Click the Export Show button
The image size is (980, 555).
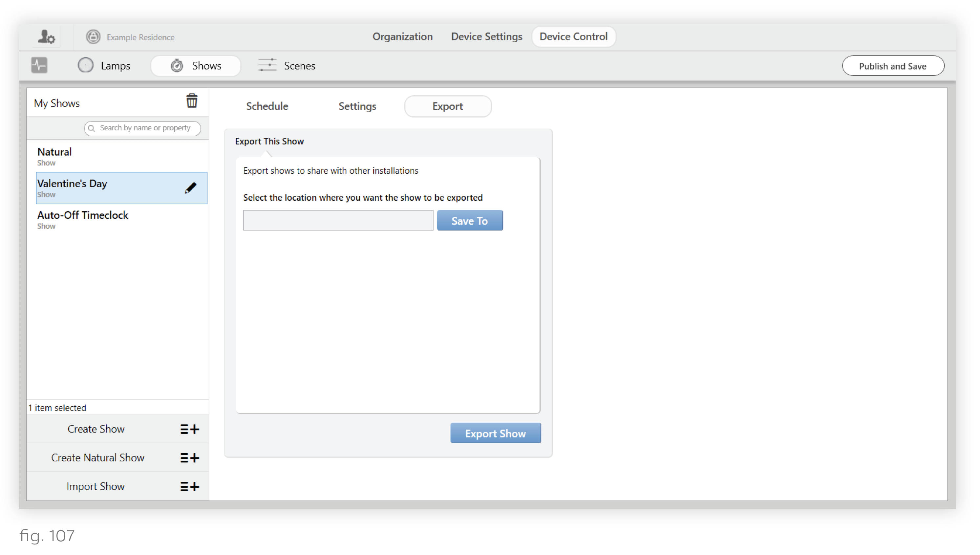pyautogui.click(x=495, y=433)
